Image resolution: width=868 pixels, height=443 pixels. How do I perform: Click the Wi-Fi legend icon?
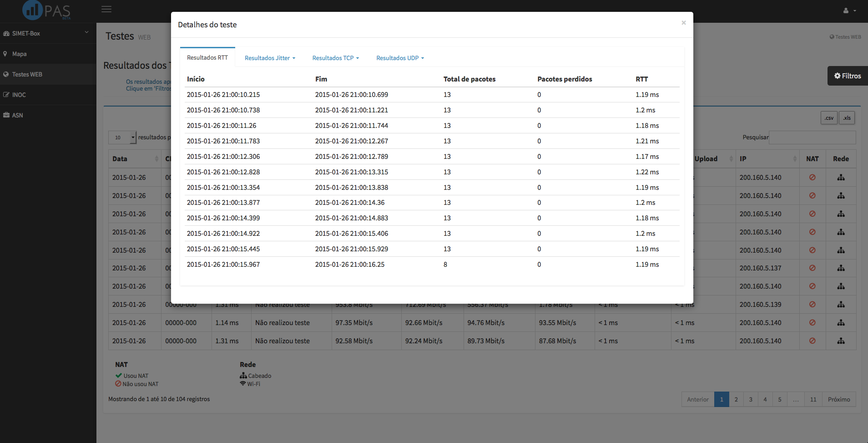[243, 383]
